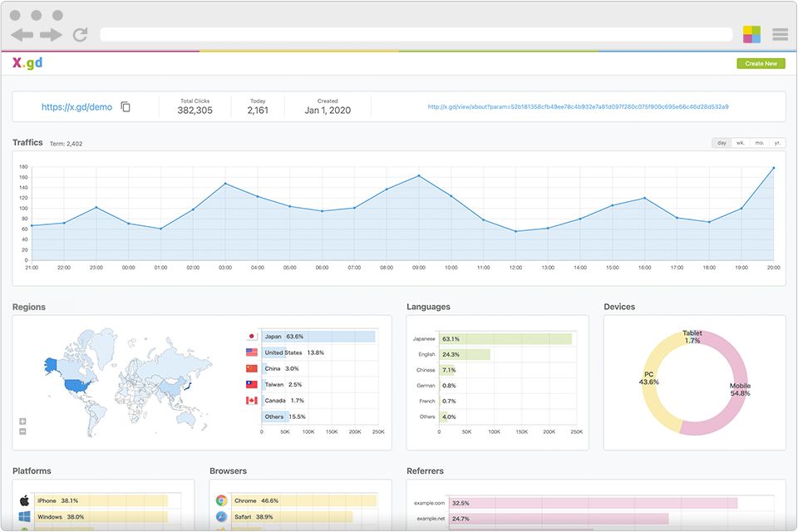Switch traffic view to yearly

point(776,142)
